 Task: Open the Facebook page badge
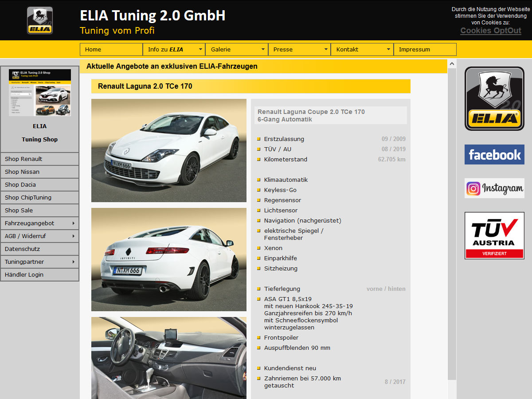tap(494, 154)
